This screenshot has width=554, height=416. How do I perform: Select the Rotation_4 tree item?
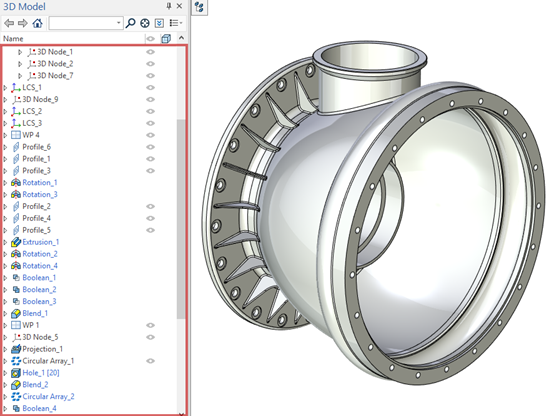(40, 266)
